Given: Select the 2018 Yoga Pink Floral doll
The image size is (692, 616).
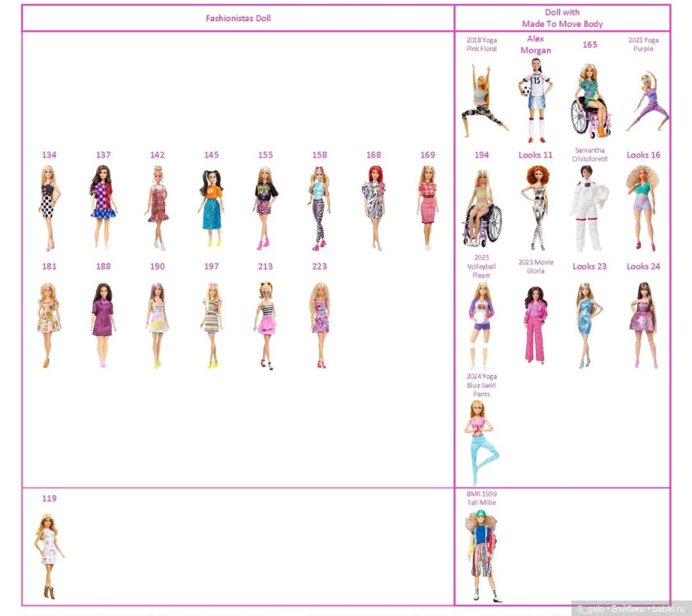Looking at the screenshot, I should pyautogui.click(x=481, y=99).
